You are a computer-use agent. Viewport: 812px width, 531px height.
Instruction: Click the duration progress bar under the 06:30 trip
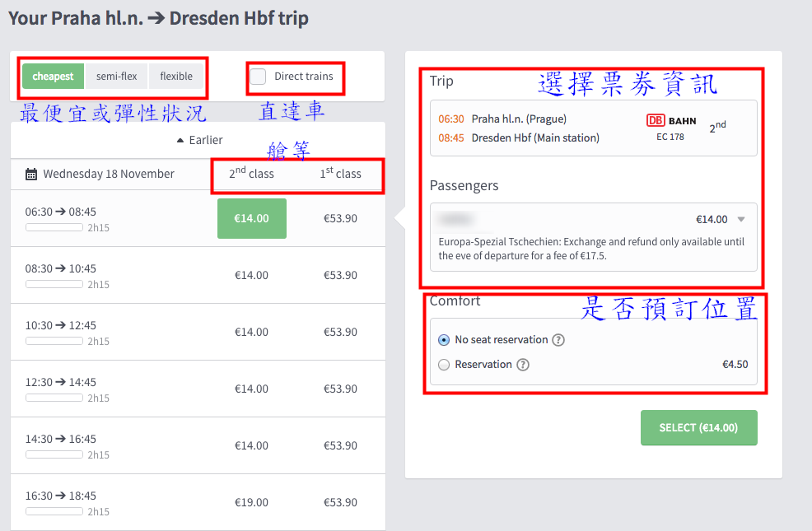[x=54, y=227]
